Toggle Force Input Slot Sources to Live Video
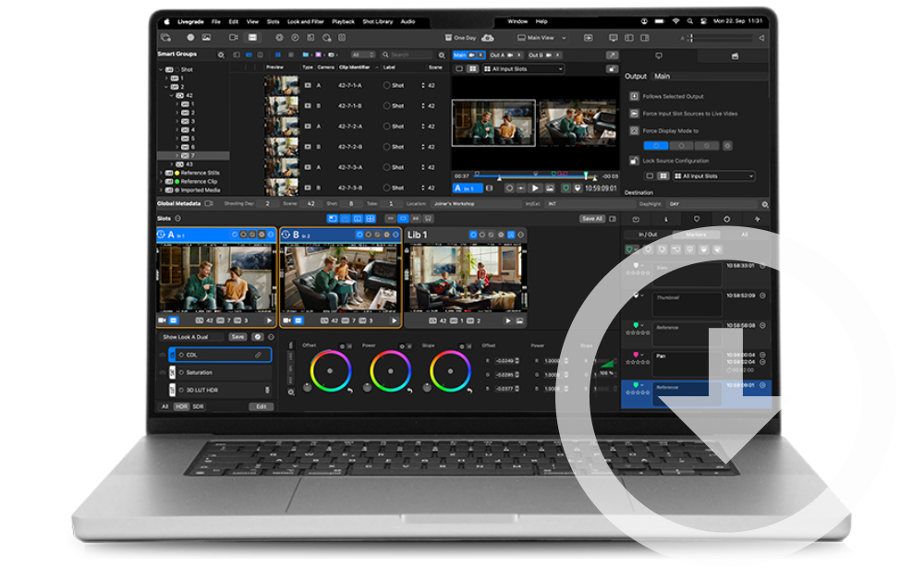This screenshot has width=924, height=580. tap(635, 113)
